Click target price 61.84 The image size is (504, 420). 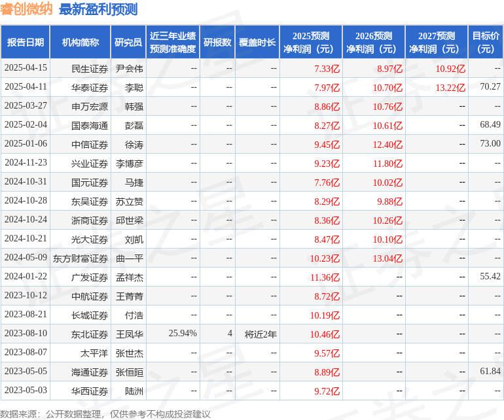(x=490, y=371)
